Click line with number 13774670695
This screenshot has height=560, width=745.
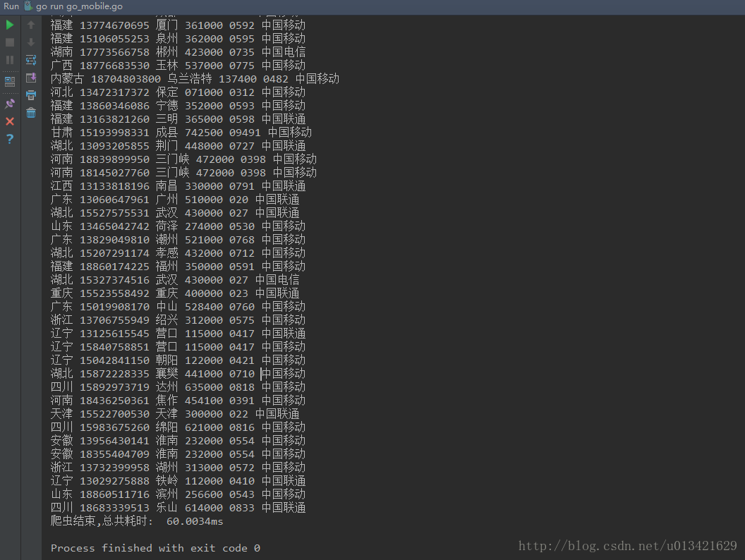[178, 25]
